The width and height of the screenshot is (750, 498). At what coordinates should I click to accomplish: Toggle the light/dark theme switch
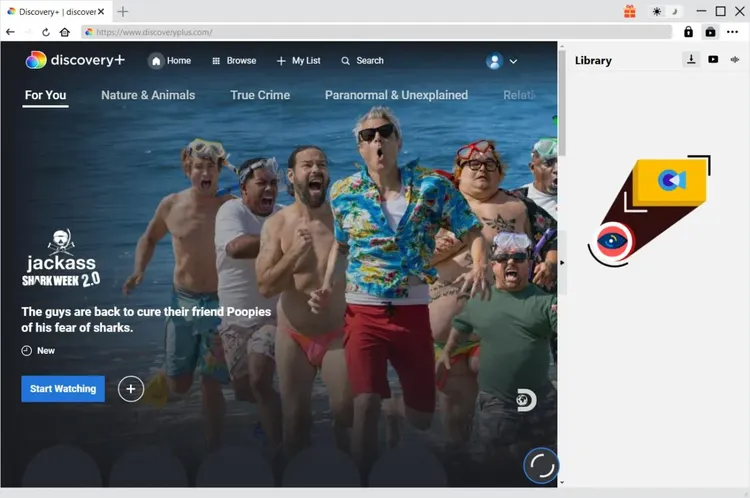coord(666,11)
